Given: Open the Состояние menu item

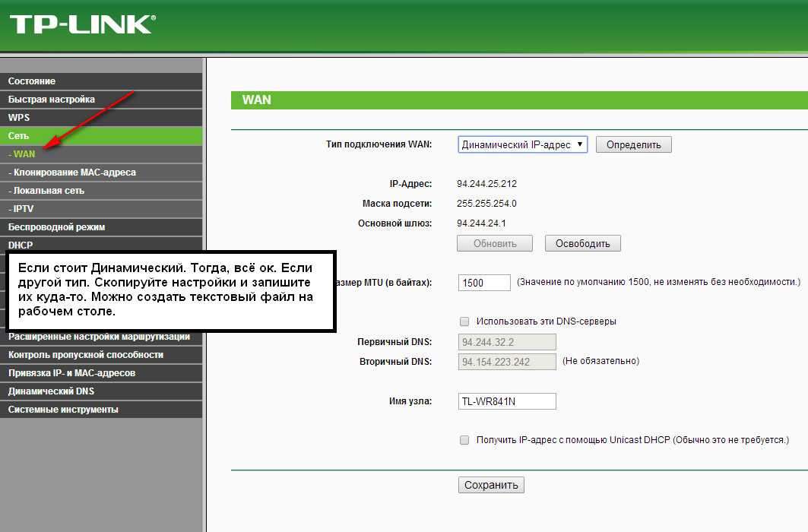Looking at the screenshot, I should (x=101, y=81).
